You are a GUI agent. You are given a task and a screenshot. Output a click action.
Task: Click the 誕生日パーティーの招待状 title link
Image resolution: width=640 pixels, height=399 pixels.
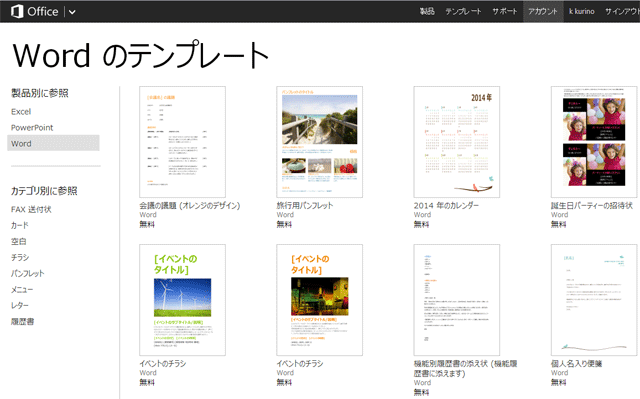click(x=592, y=206)
